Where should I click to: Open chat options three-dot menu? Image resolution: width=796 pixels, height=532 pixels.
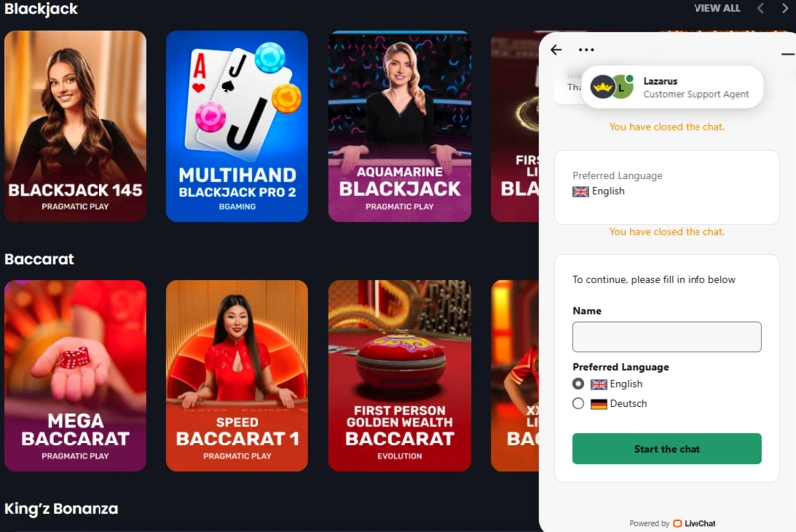click(x=586, y=49)
